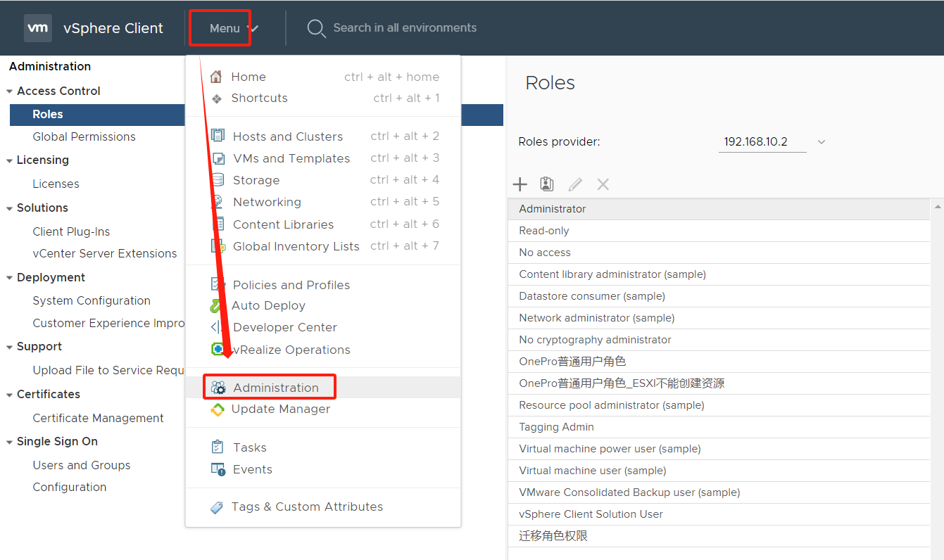944x560 pixels.
Task: Open vCenter Server Extensions
Action: [x=105, y=253]
